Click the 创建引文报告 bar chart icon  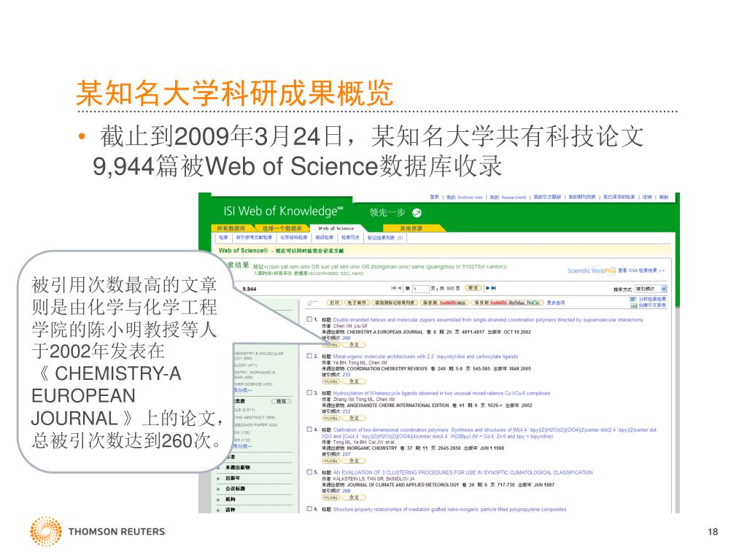[633, 306]
